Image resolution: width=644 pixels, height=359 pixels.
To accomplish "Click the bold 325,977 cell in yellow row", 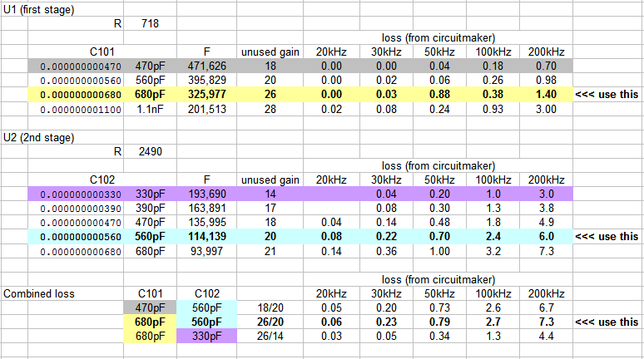I will click(209, 94).
